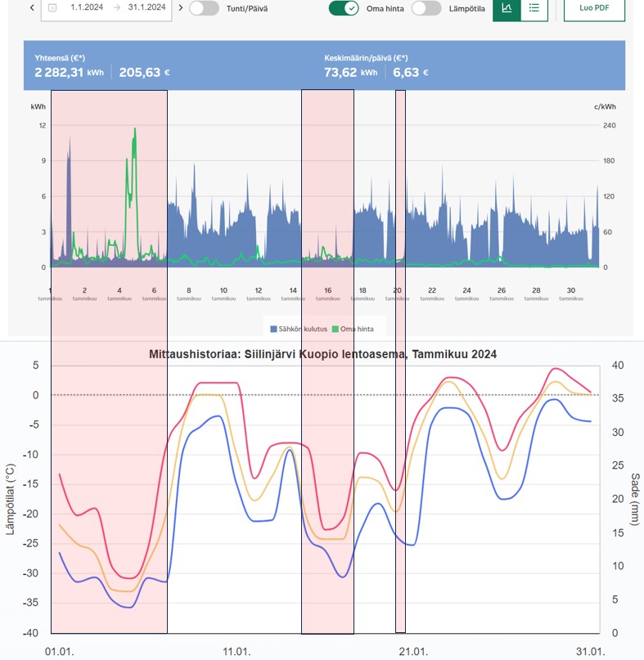Toggle Oma hinta legend swatch

point(336,329)
